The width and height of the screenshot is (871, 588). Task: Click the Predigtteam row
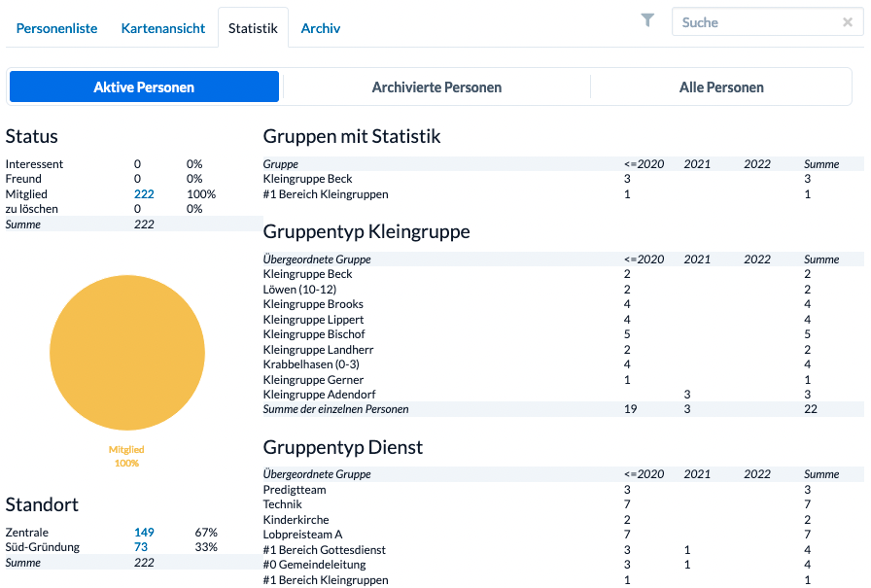pos(563,490)
